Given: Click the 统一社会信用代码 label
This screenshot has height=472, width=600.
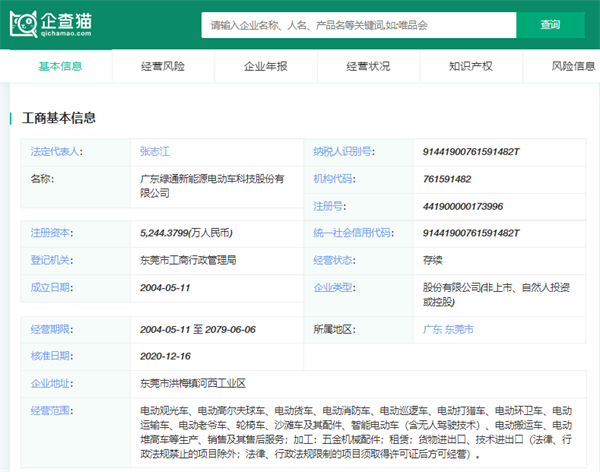Looking at the screenshot, I should coord(354,233).
